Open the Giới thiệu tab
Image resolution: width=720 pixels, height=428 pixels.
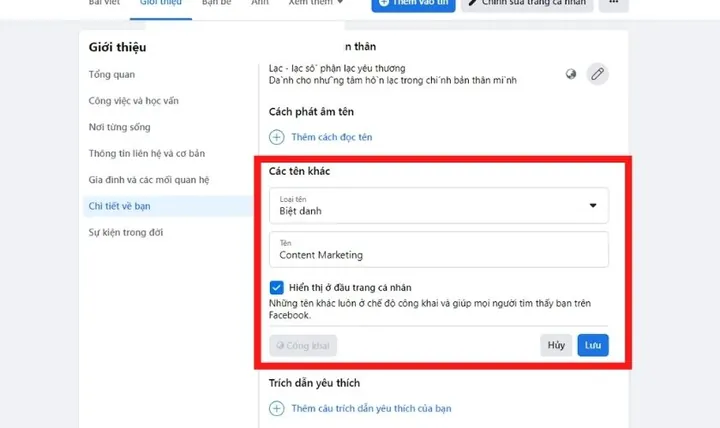tap(161, 4)
